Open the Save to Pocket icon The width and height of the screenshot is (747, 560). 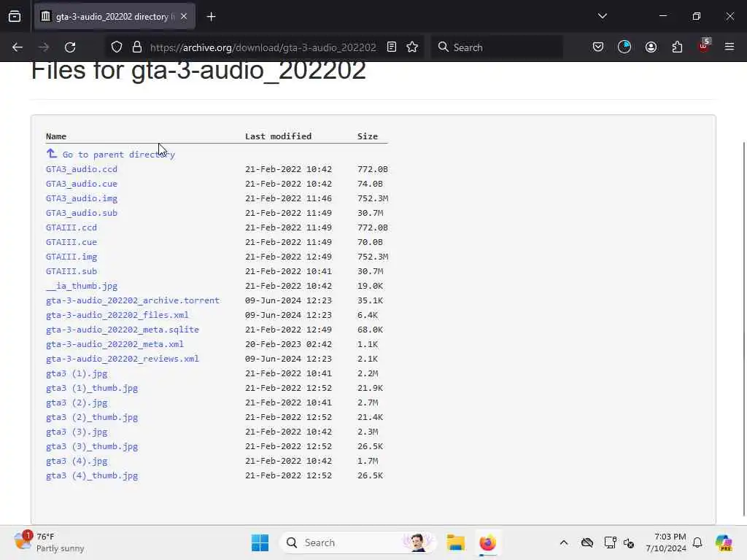[598, 47]
